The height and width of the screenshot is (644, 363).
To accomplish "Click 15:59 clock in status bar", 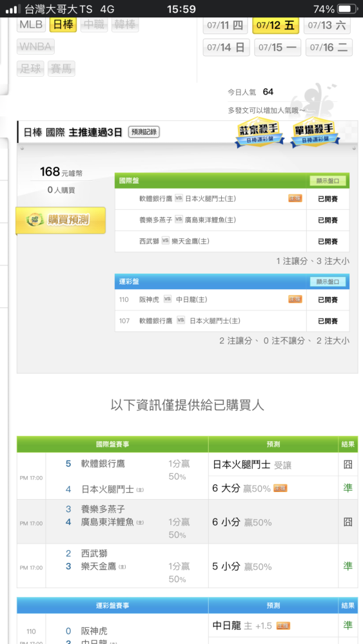I will [181, 8].
